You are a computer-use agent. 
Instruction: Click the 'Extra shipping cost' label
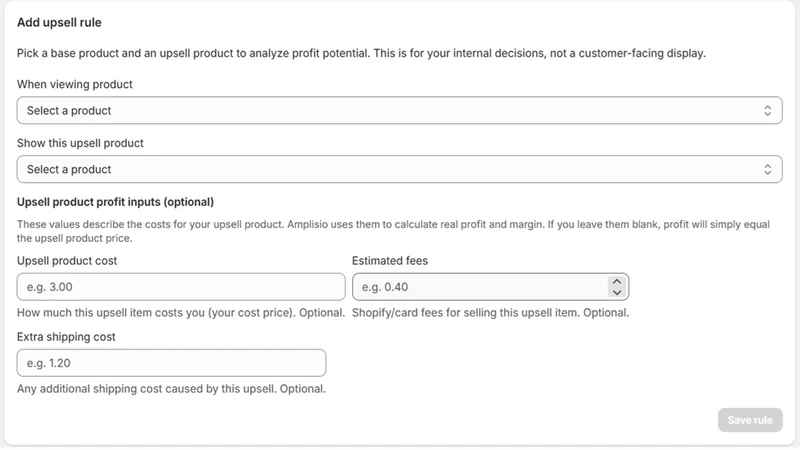[x=66, y=337]
